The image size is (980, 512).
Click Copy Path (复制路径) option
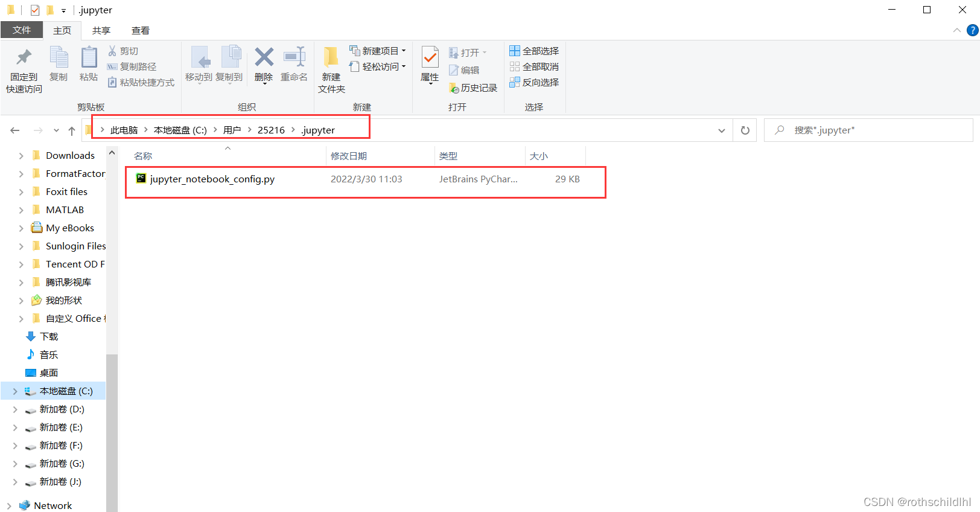click(x=132, y=67)
